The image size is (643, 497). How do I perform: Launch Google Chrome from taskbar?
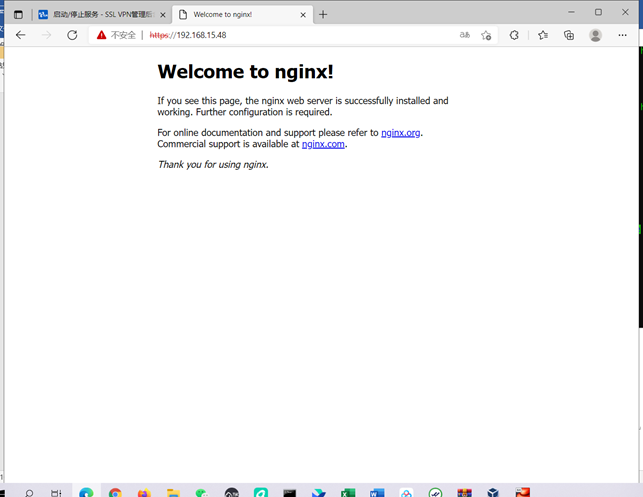(x=115, y=492)
